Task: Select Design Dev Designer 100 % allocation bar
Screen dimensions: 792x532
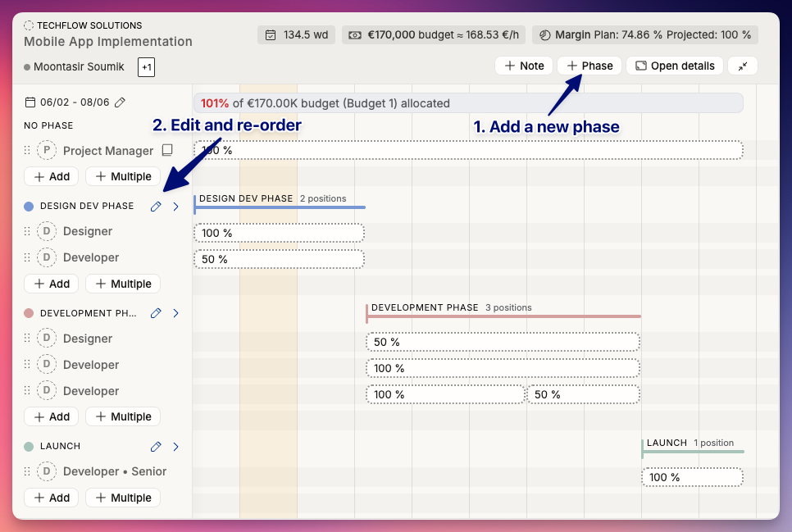Action: [x=280, y=233]
